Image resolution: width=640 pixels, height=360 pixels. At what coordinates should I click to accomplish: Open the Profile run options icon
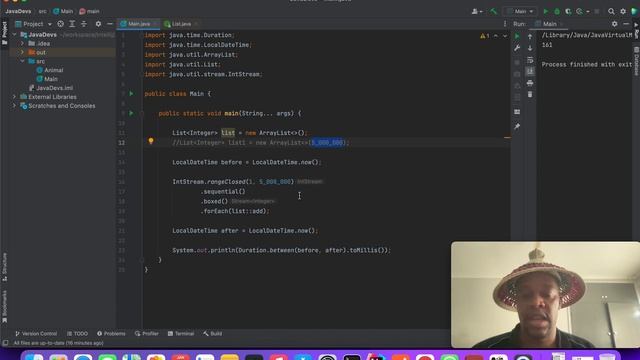pos(580,11)
